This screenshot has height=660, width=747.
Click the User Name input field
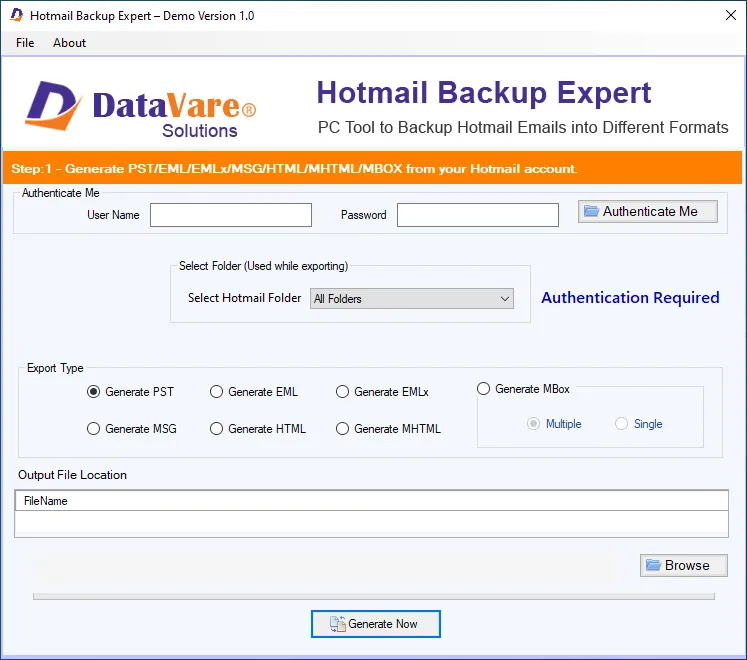tap(231, 215)
